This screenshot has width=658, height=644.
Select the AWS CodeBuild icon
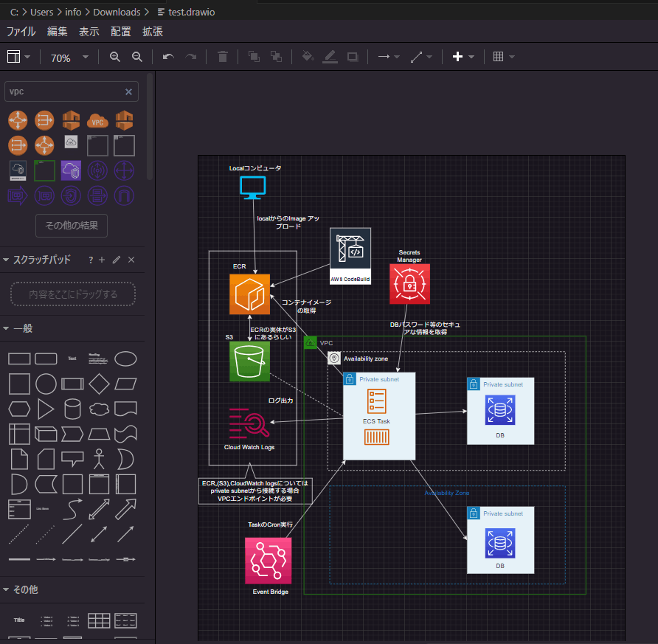350,256
